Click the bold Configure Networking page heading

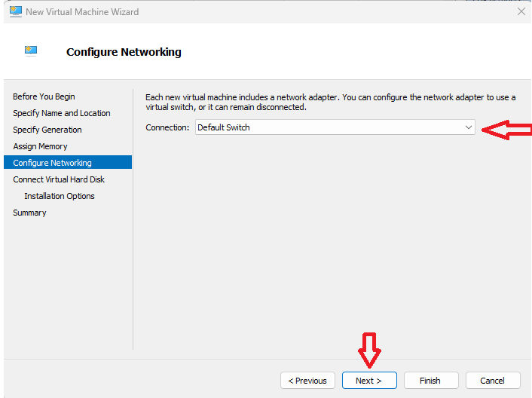pyautogui.click(x=124, y=52)
